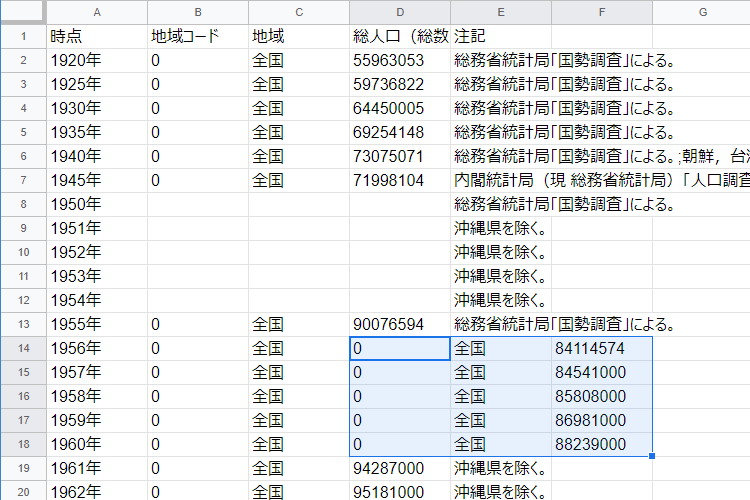Viewport: 750px width, 500px height.
Task: Click cell '1950年'
Action: click(x=97, y=204)
